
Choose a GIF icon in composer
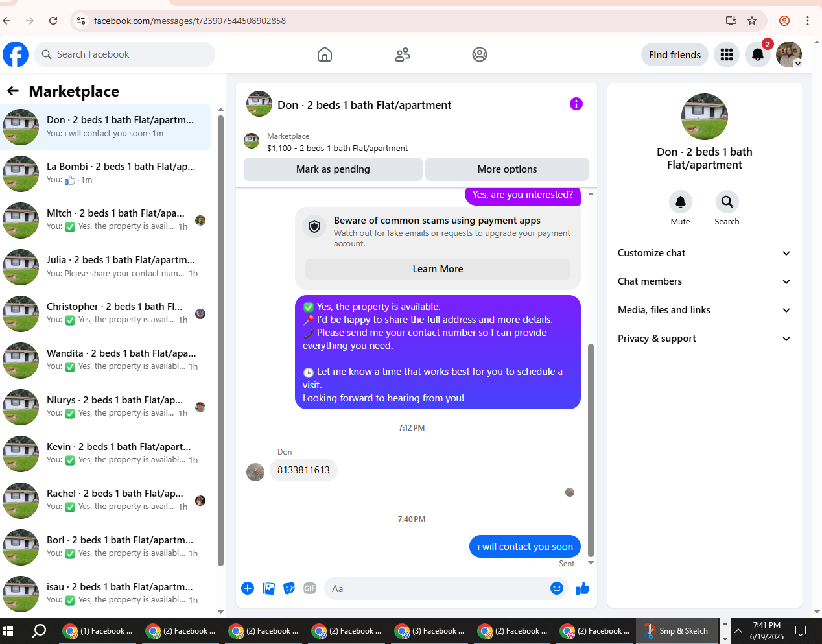[x=310, y=588]
